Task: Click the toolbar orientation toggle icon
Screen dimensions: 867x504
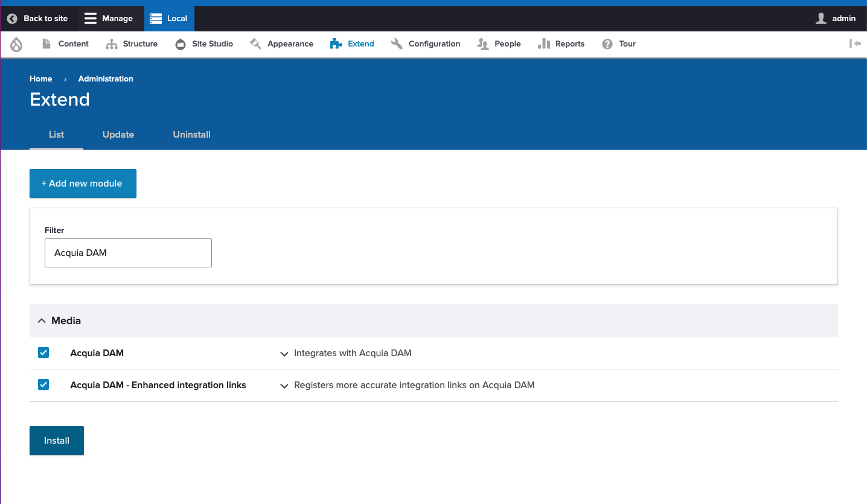Action: [854, 43]
